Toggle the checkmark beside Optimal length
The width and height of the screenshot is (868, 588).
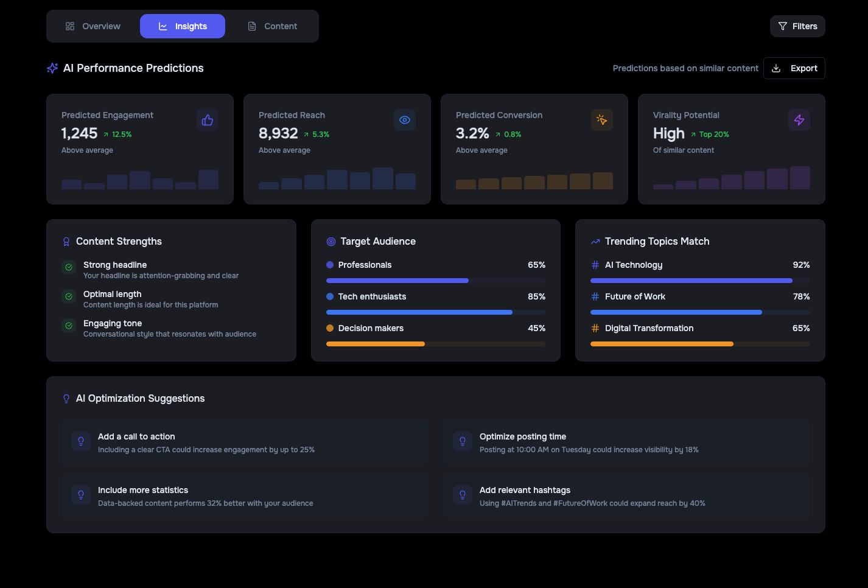(x=68, y=296)
